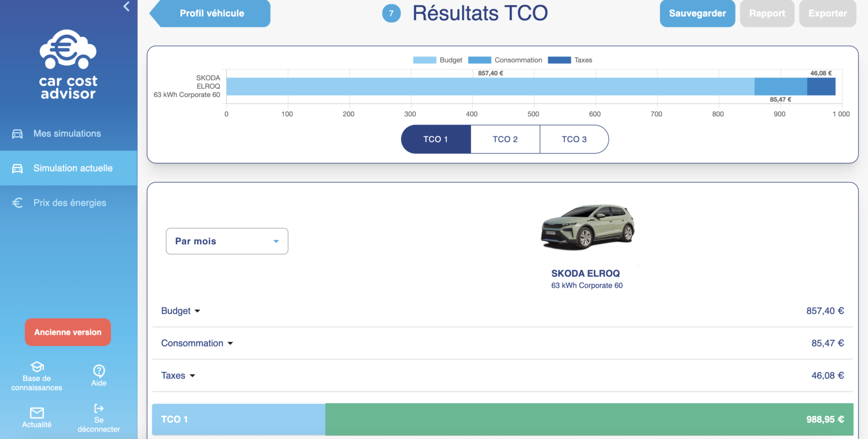Expand the Budget row details
This screenshot has width=868, height=439.
pos(181,311)
